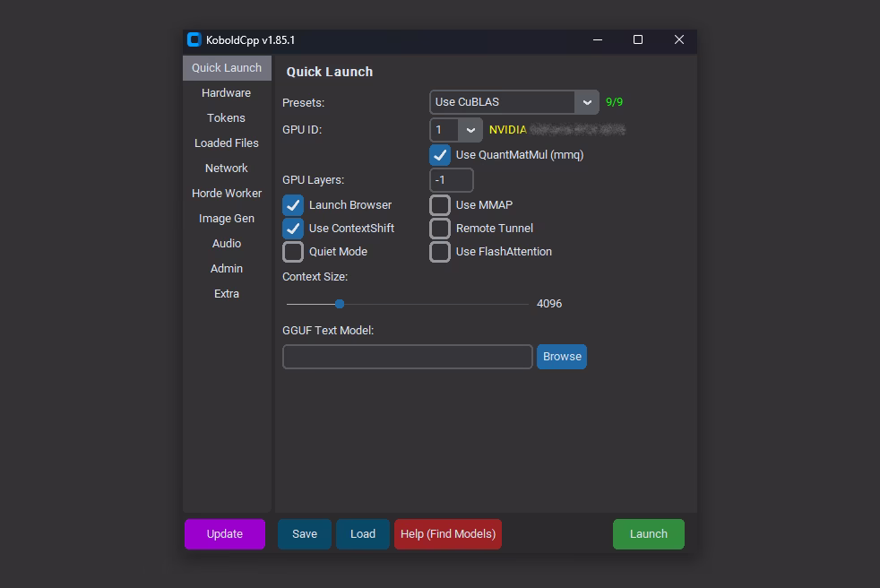Check the Remote Tunnel checkbox
The image size is (880, 588).
coord(440,229)
